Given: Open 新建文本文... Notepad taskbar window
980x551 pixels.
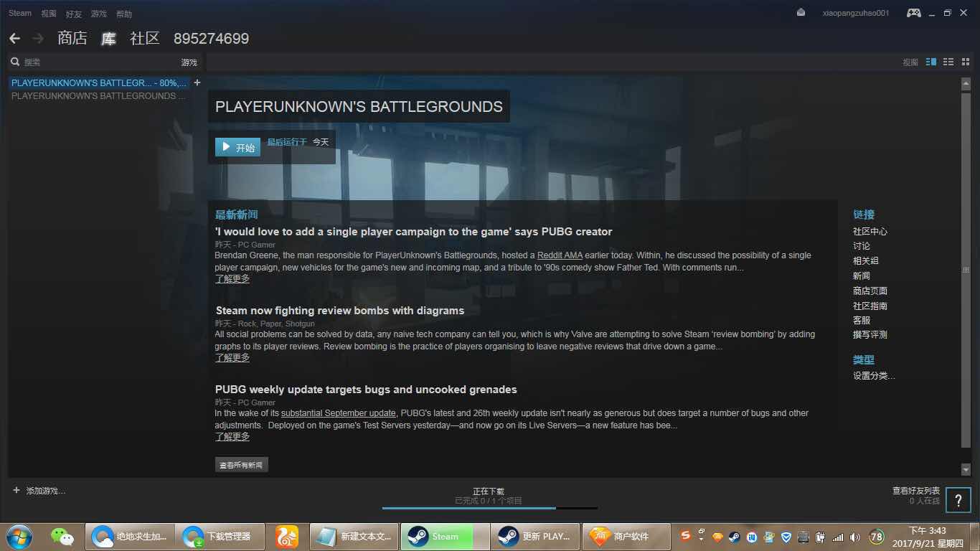Looking at the screenshot, I should 355,536.
